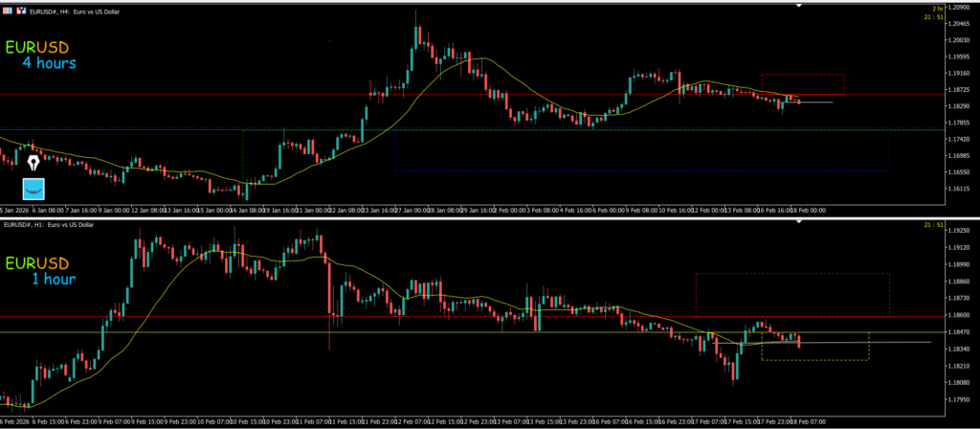Click the '21 : 51' countdown on the H1 chart
This screenshot has width=980, height=429.
pos(933,225)
